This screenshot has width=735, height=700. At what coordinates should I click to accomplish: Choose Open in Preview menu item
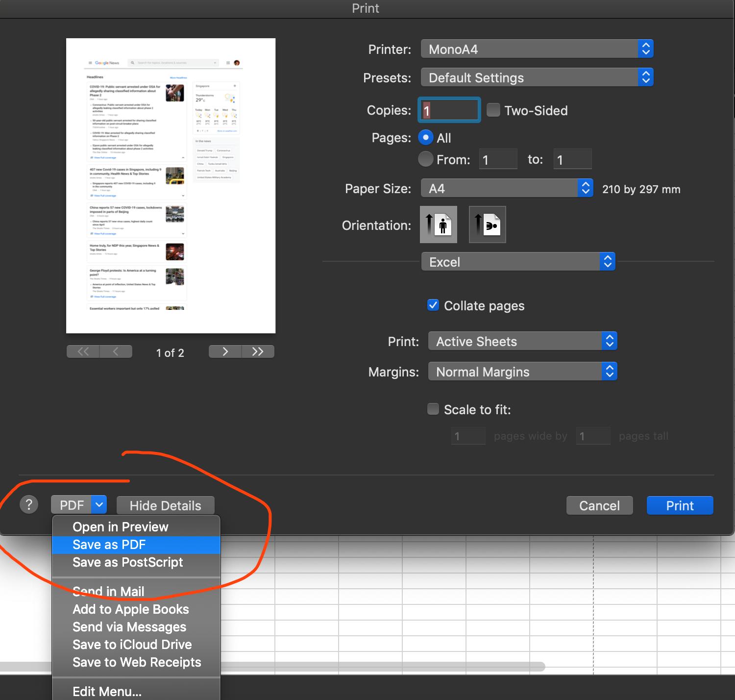(120, 527)
